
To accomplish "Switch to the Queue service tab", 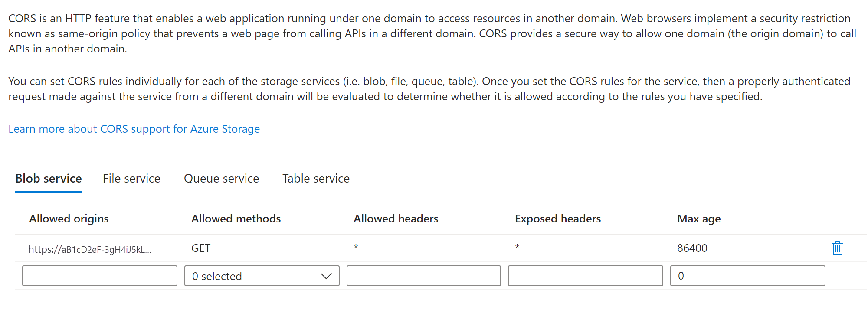I will tap(221, 179).
